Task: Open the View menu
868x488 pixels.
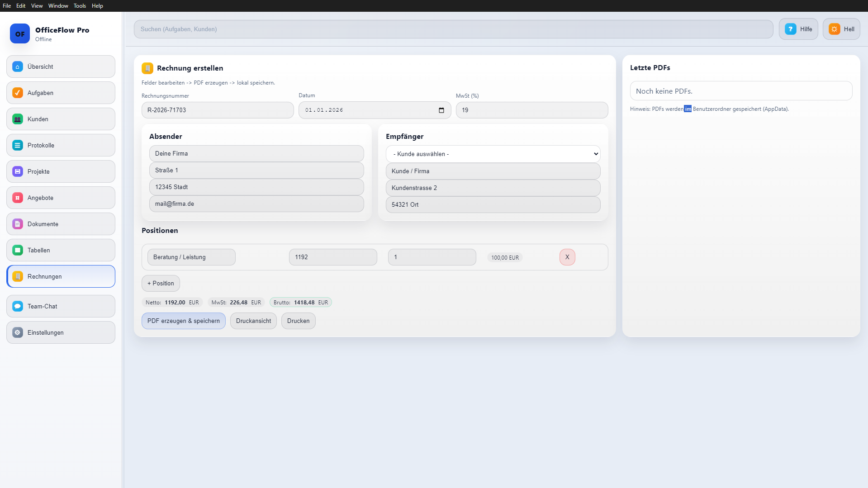Action: [37, 6]
